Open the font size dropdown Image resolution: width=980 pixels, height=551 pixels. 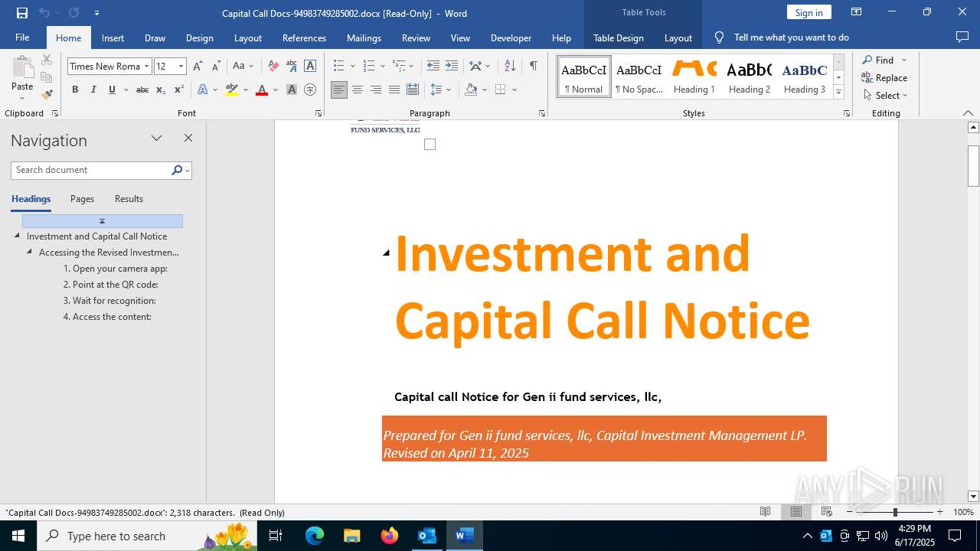(181, 67)
